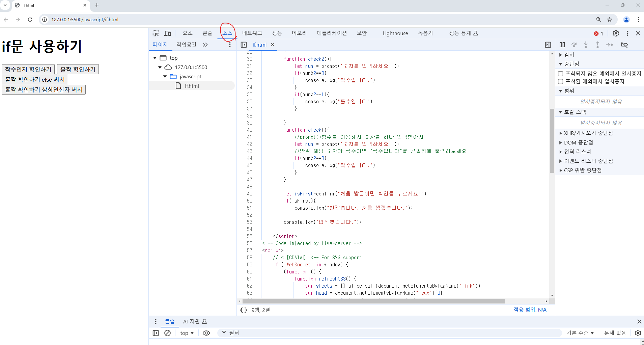Click the 짝수인지 확인하기 button
The image size is (644, 345).
click(28, 69)
